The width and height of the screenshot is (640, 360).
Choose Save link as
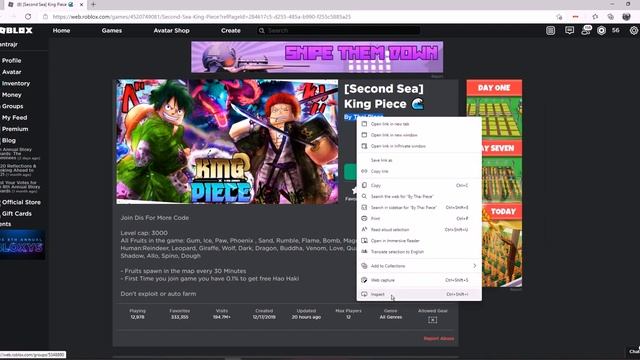coord(419,160)
